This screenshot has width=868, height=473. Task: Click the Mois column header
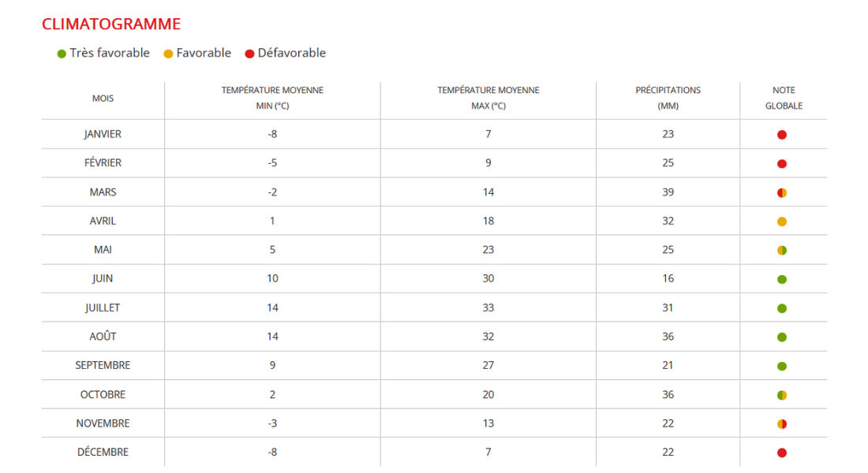pos(103,99)
